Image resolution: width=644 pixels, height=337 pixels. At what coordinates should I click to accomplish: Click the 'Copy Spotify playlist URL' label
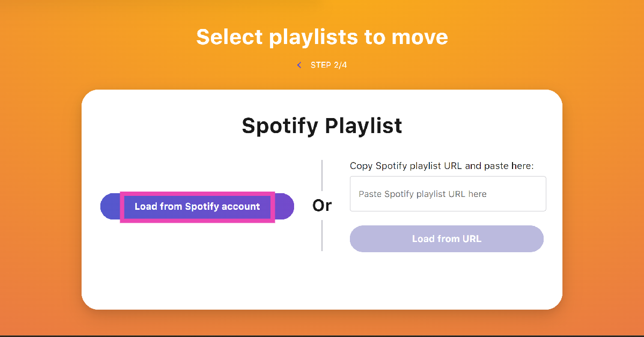[442, 166]
